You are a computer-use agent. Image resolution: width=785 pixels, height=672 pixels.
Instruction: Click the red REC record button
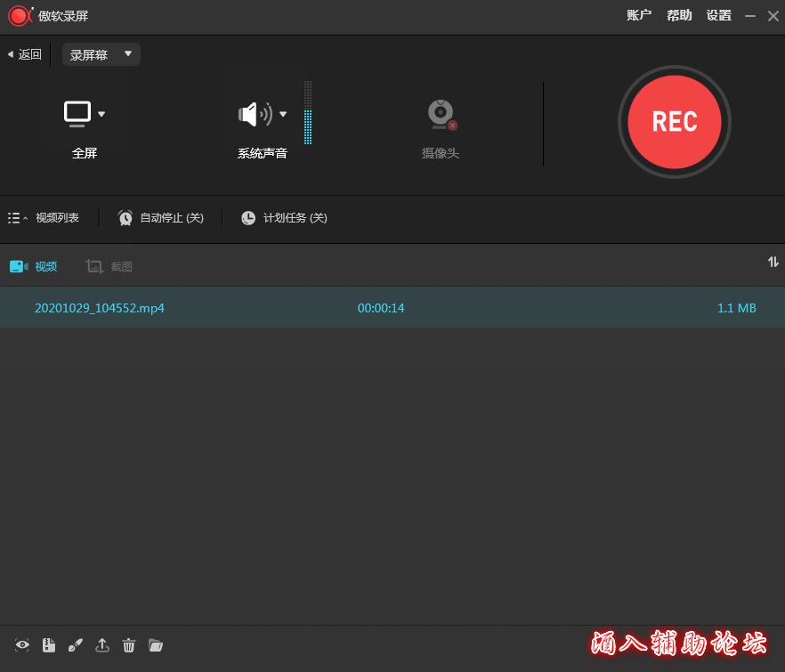(674, 122)
